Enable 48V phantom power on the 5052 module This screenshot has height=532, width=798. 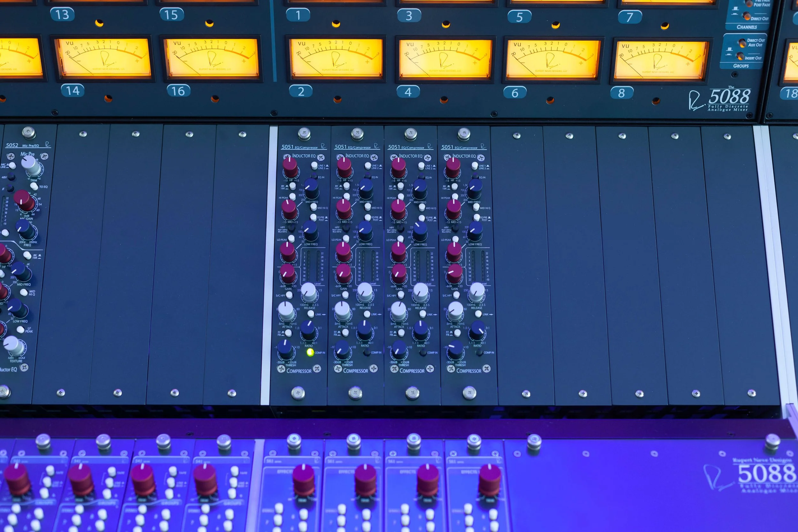tap(11, 177)
